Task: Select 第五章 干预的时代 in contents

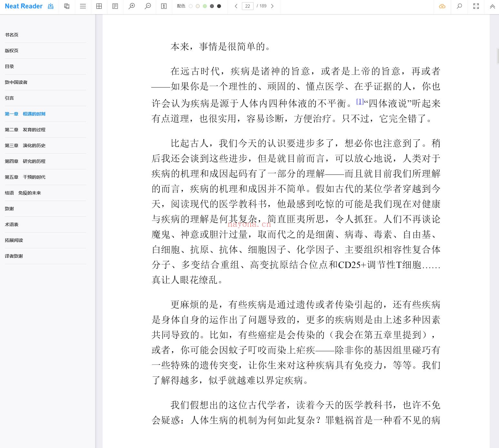Action: [45, 177]
